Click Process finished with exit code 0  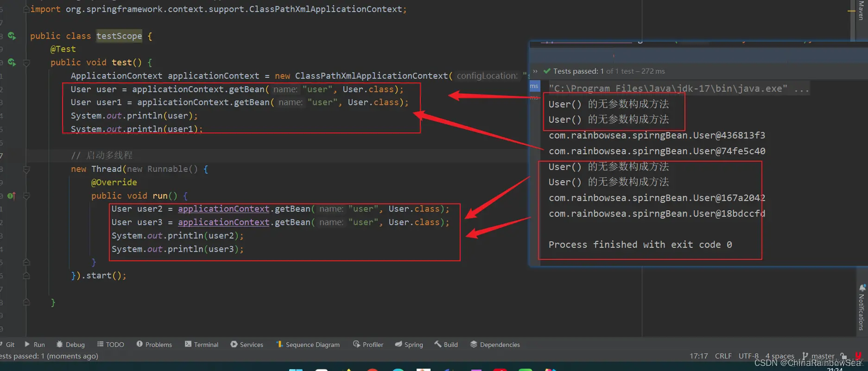click(x=640, y=245)
